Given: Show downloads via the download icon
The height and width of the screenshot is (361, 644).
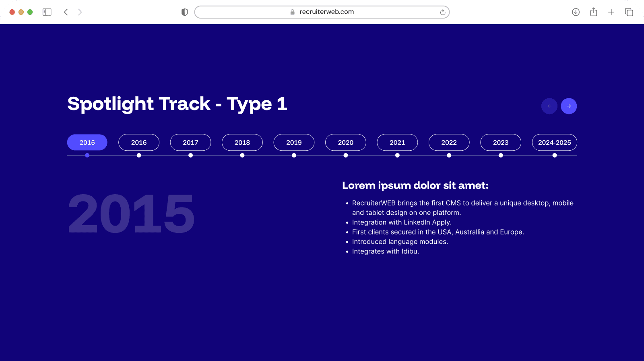Looking at the screenshot, I should coord(576,12).
